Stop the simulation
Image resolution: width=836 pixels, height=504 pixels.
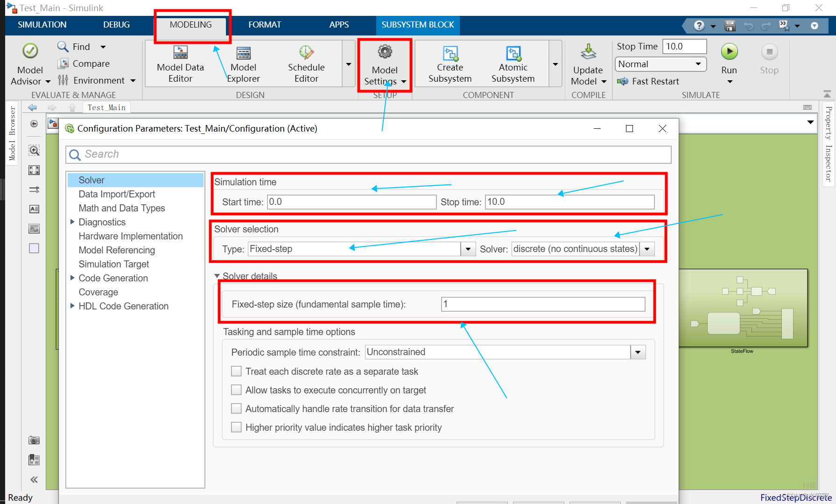(x=769, y=52)
